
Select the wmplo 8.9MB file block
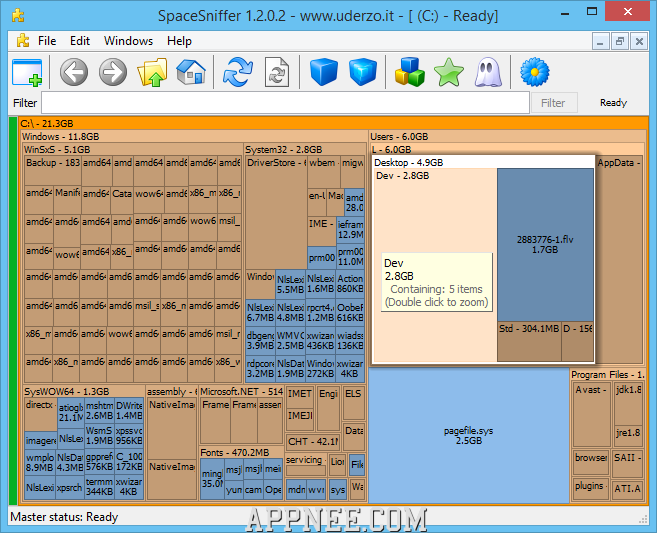pos(40,462)
